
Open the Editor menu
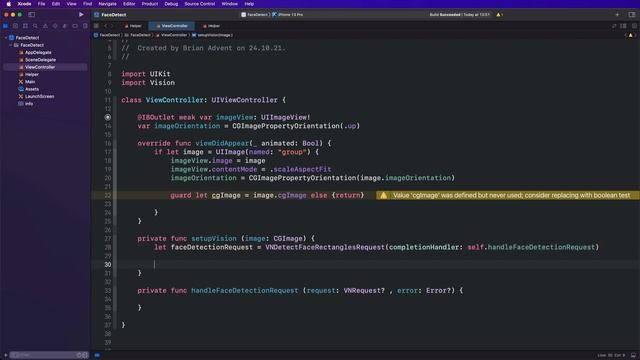coord(129,4)
